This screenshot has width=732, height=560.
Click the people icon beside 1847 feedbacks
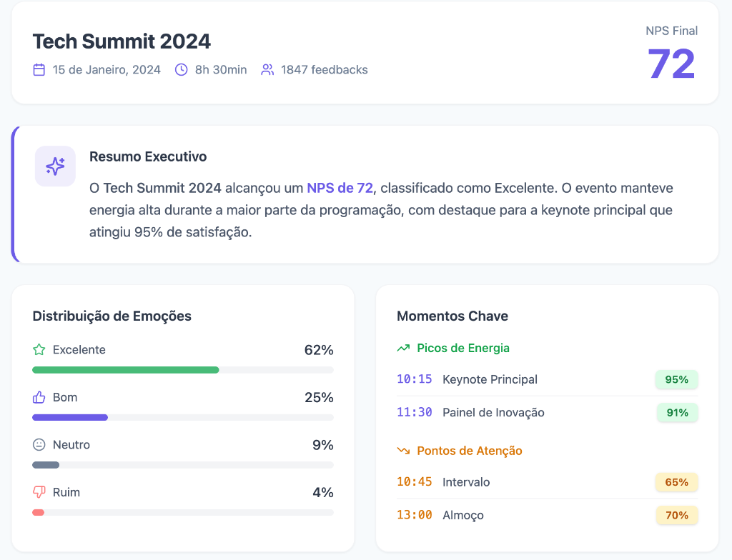[x=267, y=70]
